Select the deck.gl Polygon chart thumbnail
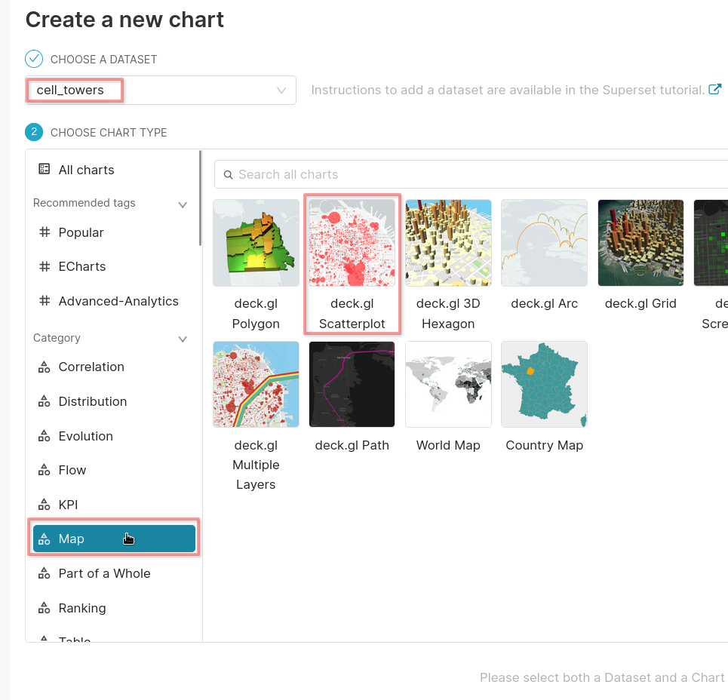Viewport: 728px width, 700px height. (256, 242)
